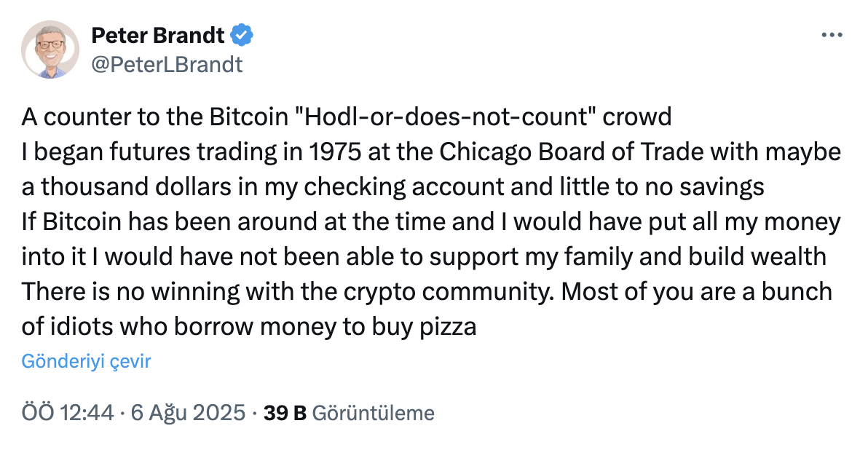868x450 pixels.
Task: Click the Görüntüleme label
Action: coord(374,413)
